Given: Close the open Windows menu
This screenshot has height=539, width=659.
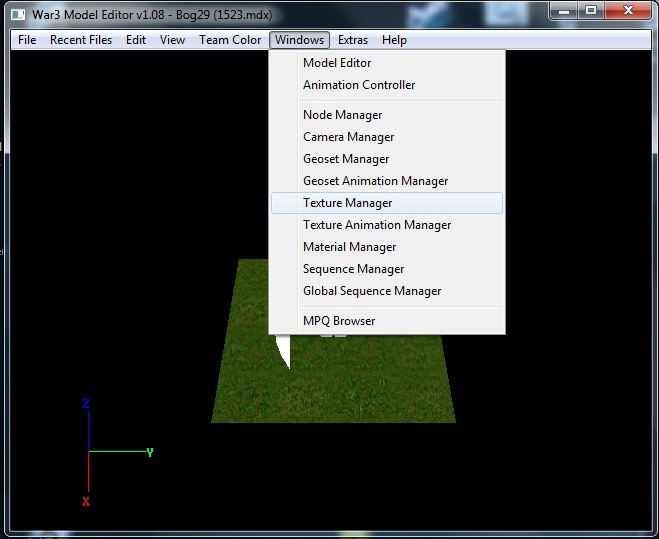Looking at the screenshot, I should pyautogui.click(x=299, y=40).
